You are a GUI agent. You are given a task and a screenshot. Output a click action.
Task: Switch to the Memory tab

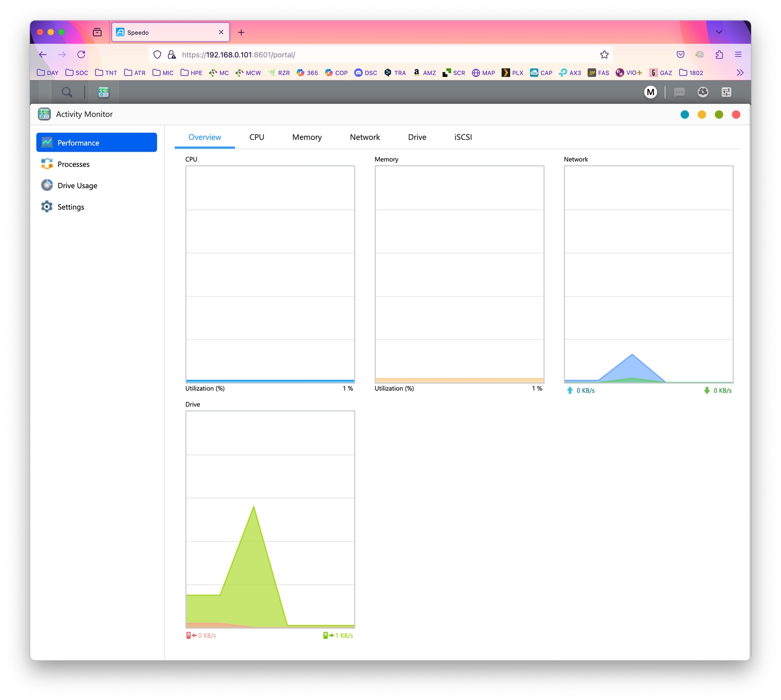pos(307,137)
